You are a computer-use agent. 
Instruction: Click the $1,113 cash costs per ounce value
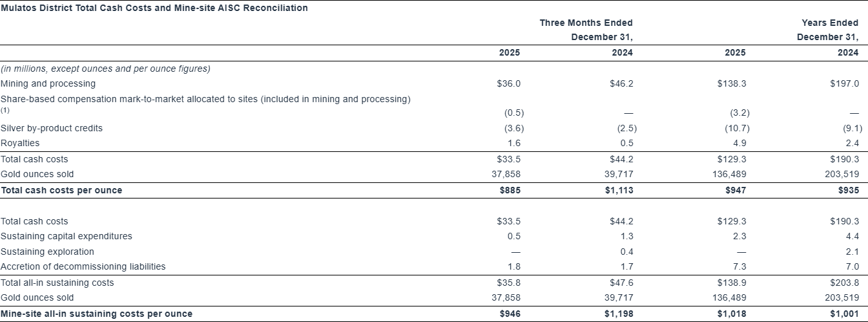[619, 190]
